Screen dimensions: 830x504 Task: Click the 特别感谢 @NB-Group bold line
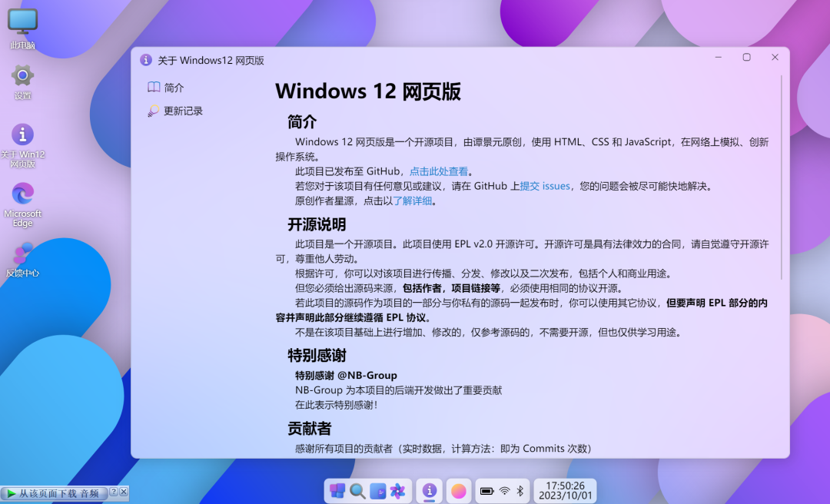point(346,376)
